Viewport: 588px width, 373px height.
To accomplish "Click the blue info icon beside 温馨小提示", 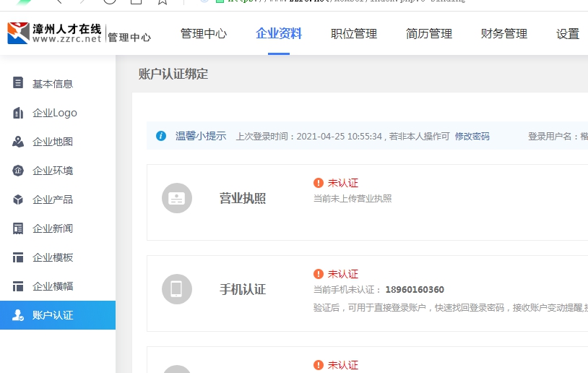I will tap(161, 136).
